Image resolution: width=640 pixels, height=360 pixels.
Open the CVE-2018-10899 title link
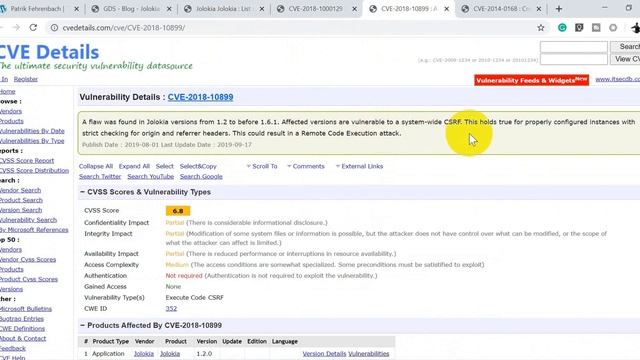(200, 97)
